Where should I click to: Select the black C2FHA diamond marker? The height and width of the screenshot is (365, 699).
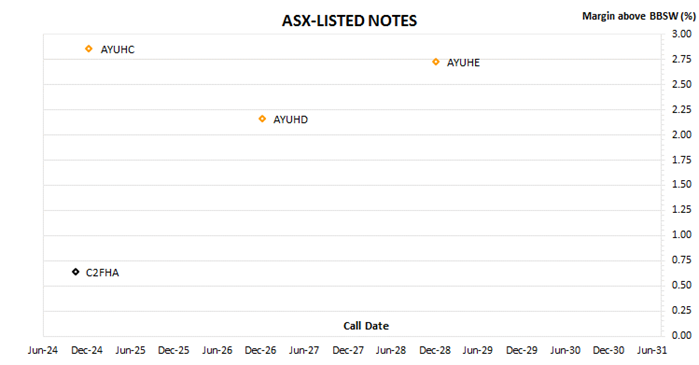(76, 272)
